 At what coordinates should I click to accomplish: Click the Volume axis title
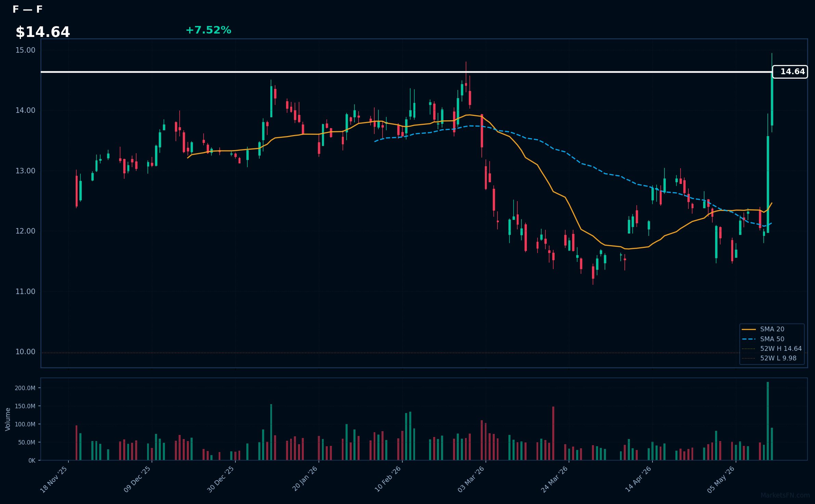(x=8, y=419)
